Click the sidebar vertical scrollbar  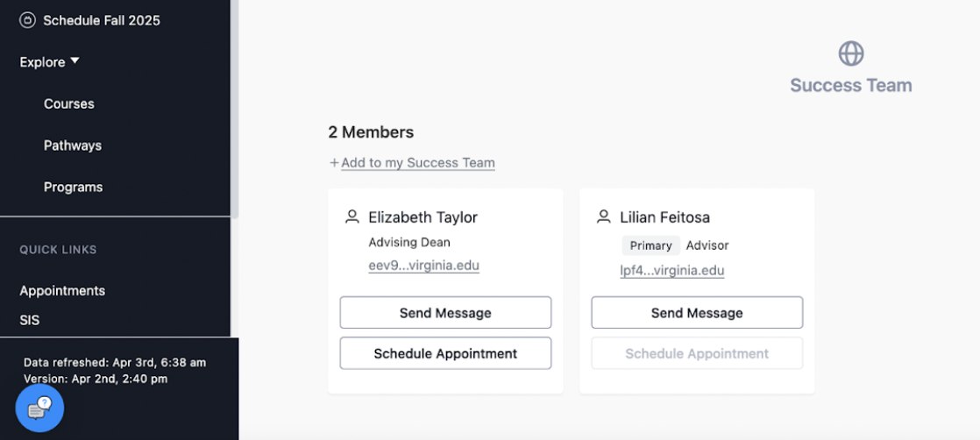click(234, 108)
